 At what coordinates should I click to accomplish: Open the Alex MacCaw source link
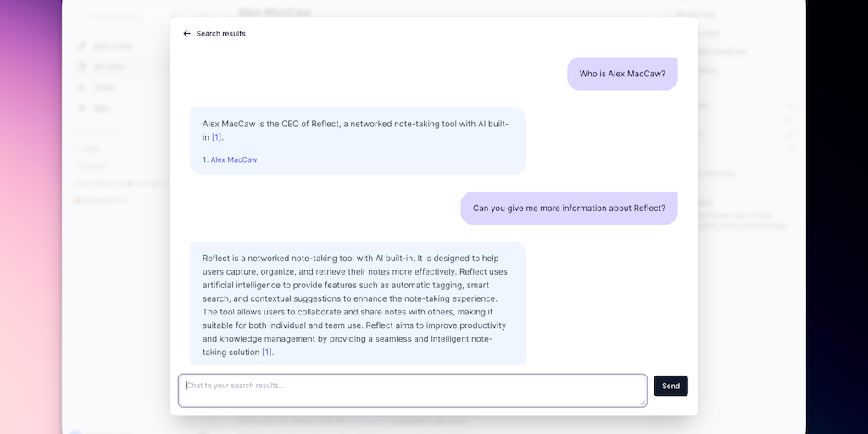pyautogui.click(x=234, y=159)
